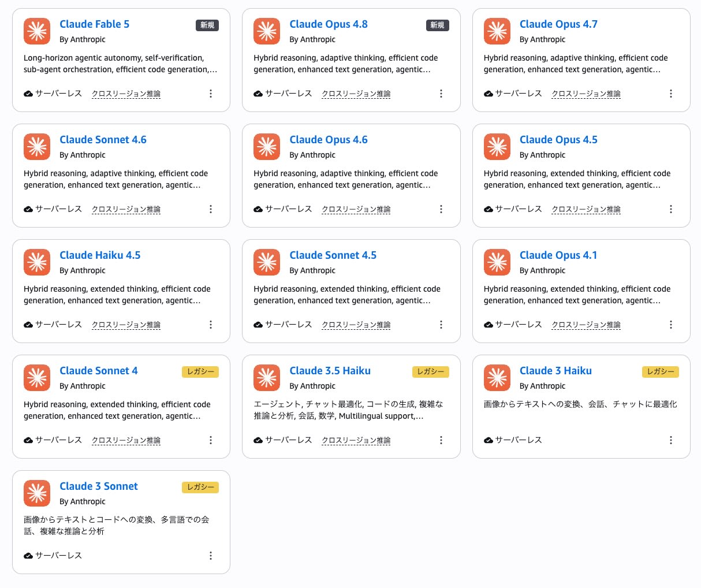701x588 pixels.
Task: Click the Claude Sonnet 4.5 Anthropic logo icon
Action: (x=267, y=262)
